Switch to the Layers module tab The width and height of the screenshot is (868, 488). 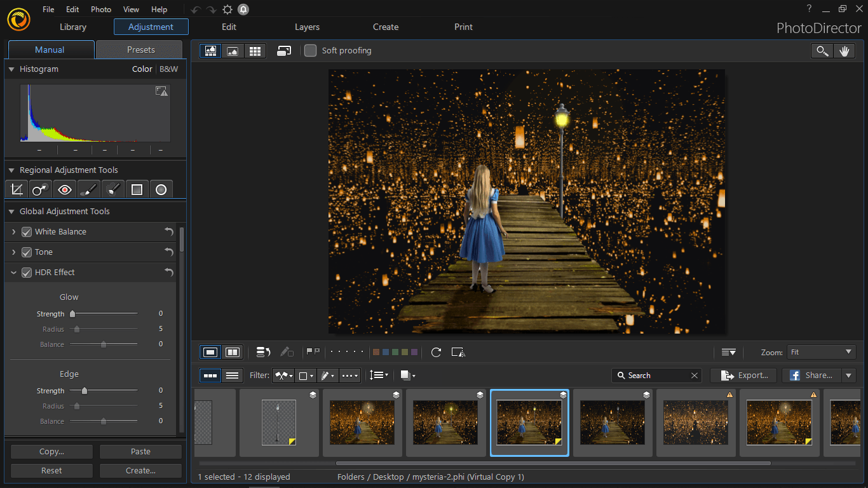pyautogui.click(x=308, y=27)
